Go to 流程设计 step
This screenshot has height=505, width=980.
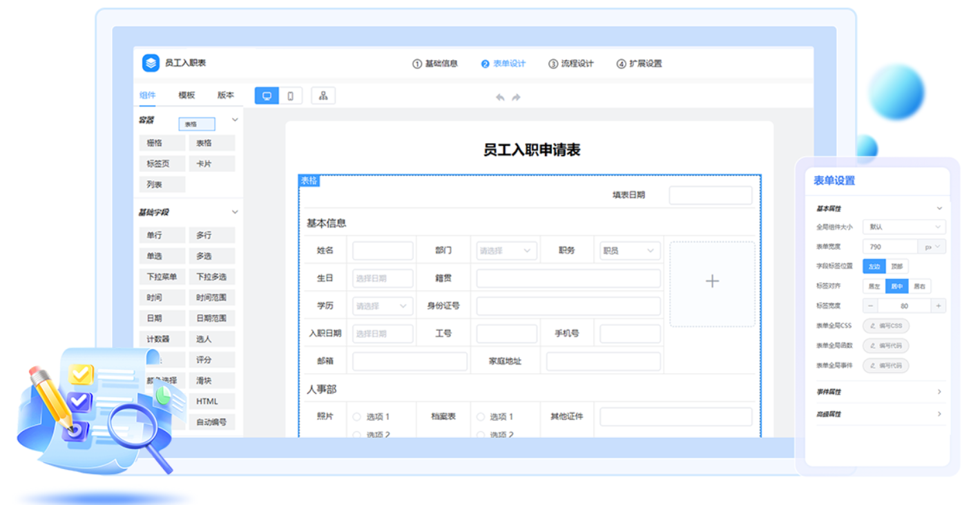[x=571, y=64]
